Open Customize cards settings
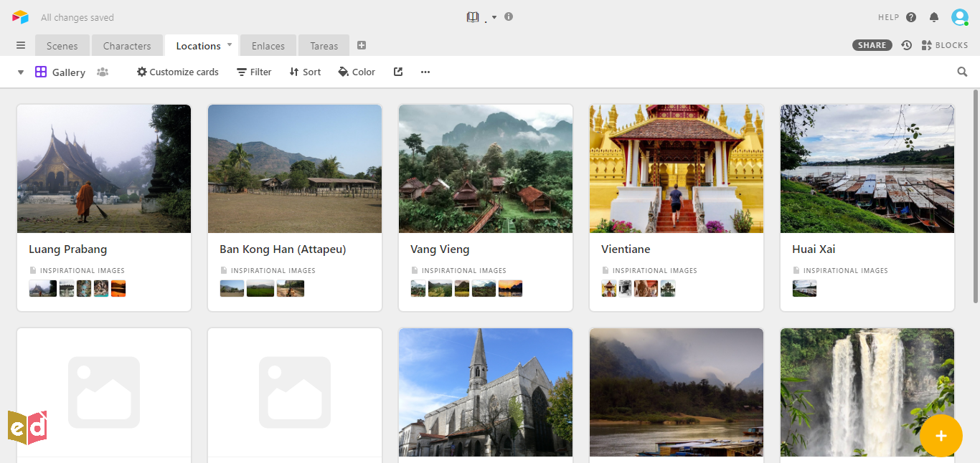This screenshot has width=980, height=463. tap(178, 72)
